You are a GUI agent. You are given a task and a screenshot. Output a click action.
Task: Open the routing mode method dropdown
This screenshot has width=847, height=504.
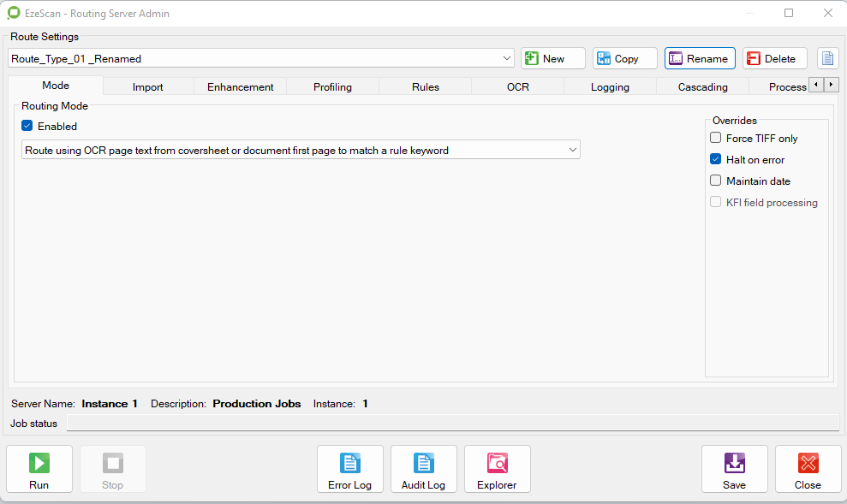click(572, 150)
